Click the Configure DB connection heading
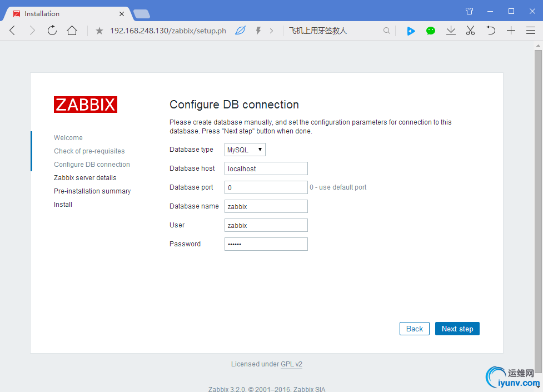This screenshot has width=543, height=392. point(234,105)
